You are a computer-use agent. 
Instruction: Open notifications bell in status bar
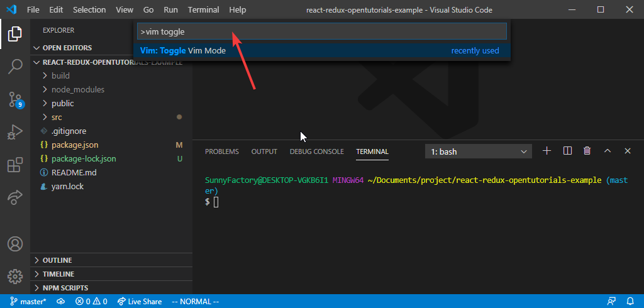(630, 302)
